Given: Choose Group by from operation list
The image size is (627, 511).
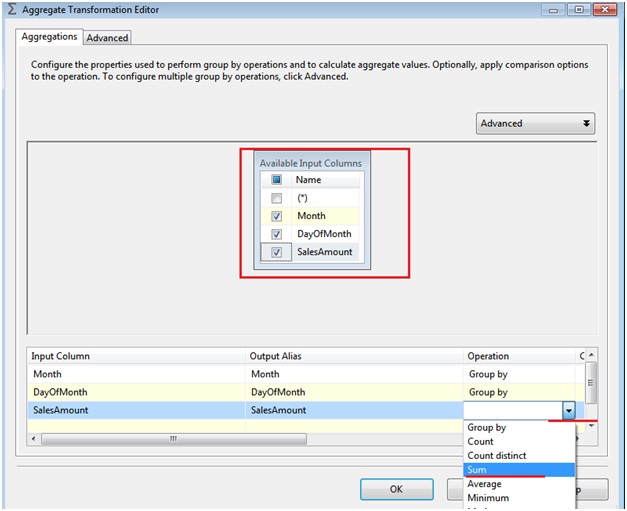Looking at the screenshot, I should 519,427.
